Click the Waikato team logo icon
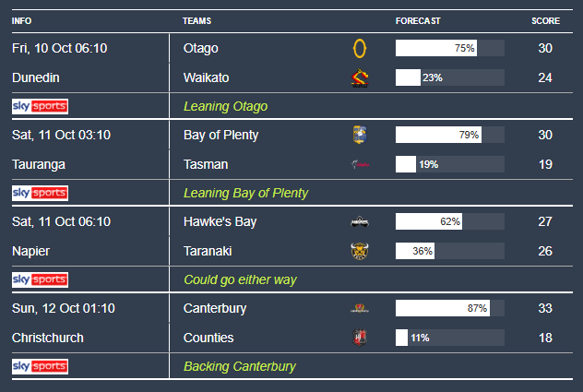 (360, 78)
